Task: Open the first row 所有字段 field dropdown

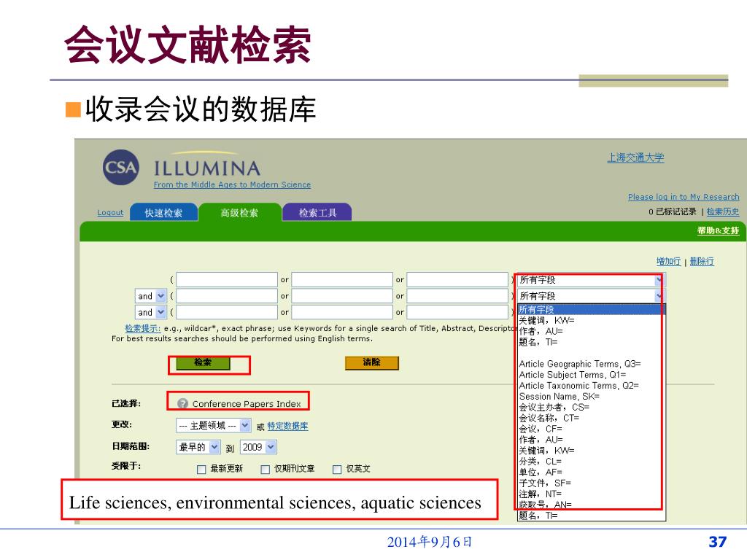Action: click(x=659, y=280)
